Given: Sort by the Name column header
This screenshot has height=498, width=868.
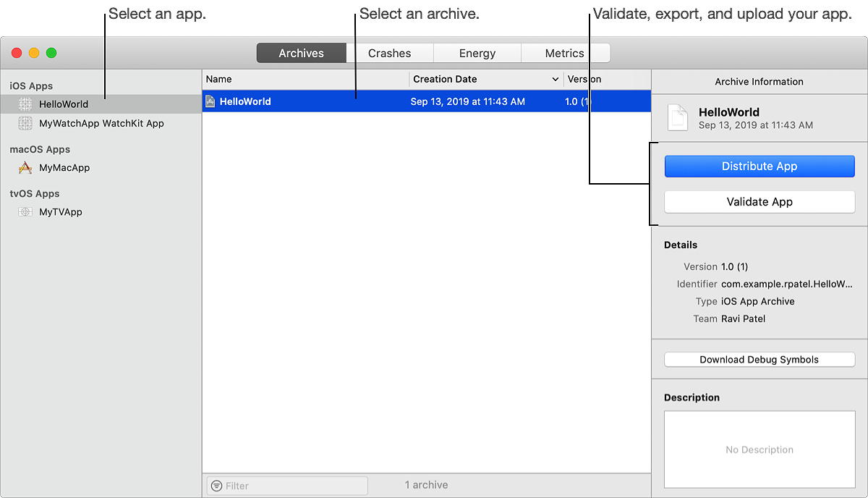Looking at the screenshot, I should click(x=305, y=80).
